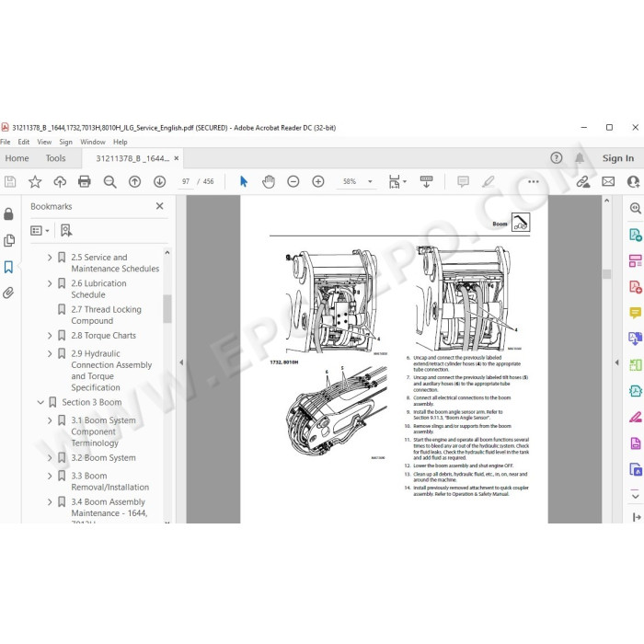This screenshot has width=644, height=644.
Task: Open the Edit menu
Action: [23, 142]
